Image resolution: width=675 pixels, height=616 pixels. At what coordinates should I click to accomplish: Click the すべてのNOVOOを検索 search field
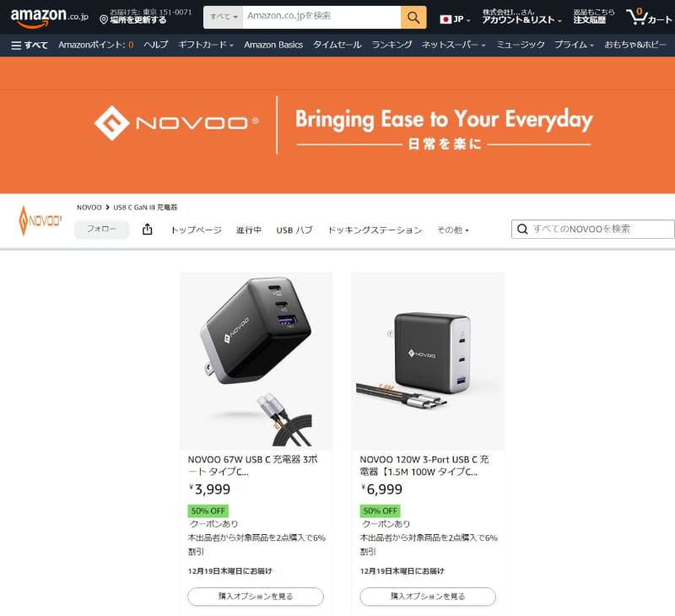[x=593, y=229]
